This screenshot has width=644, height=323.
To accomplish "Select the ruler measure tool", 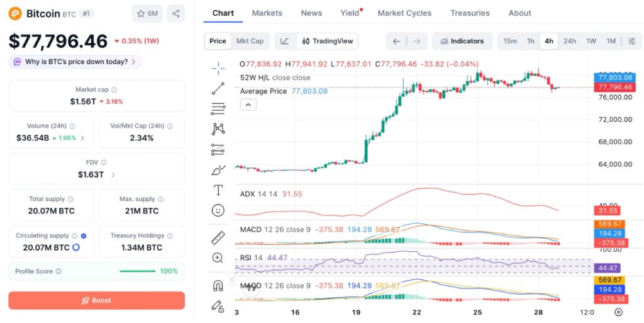I will click(218, 237).
